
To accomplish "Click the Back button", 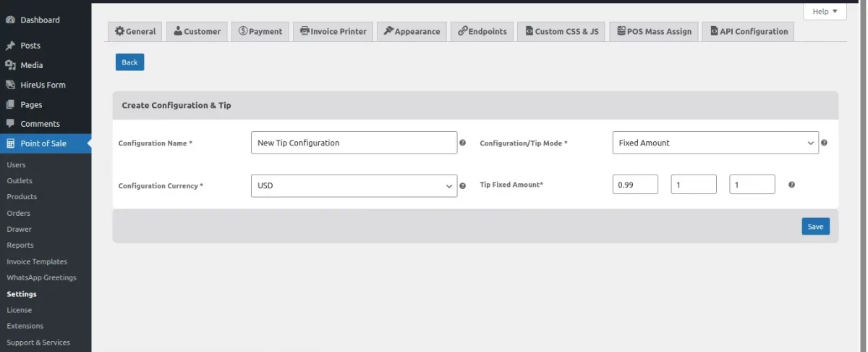I will pyautogui.click(x=129, y=62).
